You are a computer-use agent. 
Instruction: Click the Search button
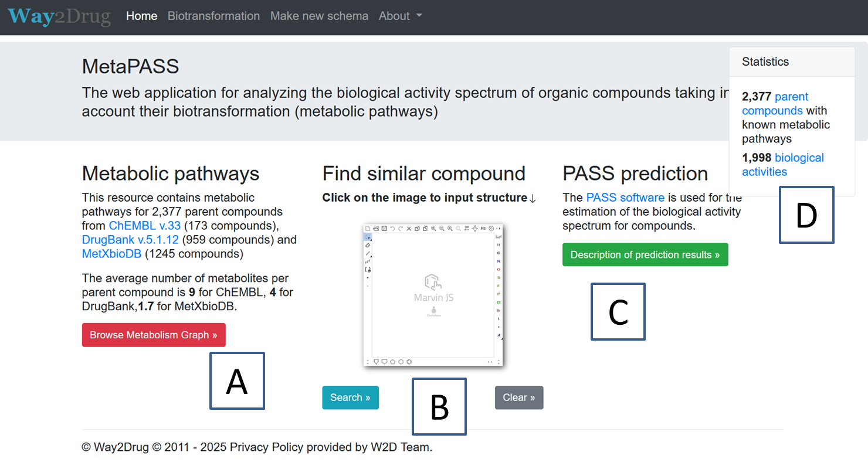[x=350, y=398]
